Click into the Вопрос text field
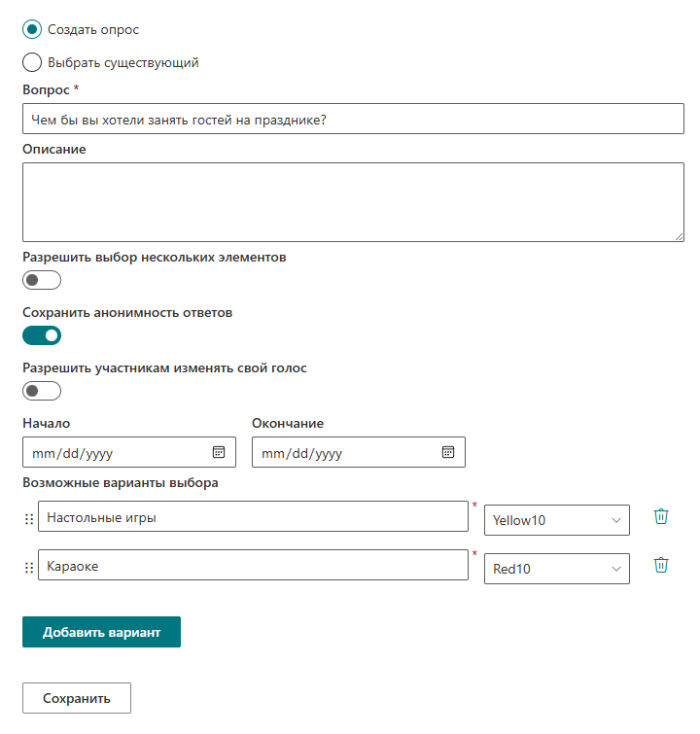 coord(353,119)
